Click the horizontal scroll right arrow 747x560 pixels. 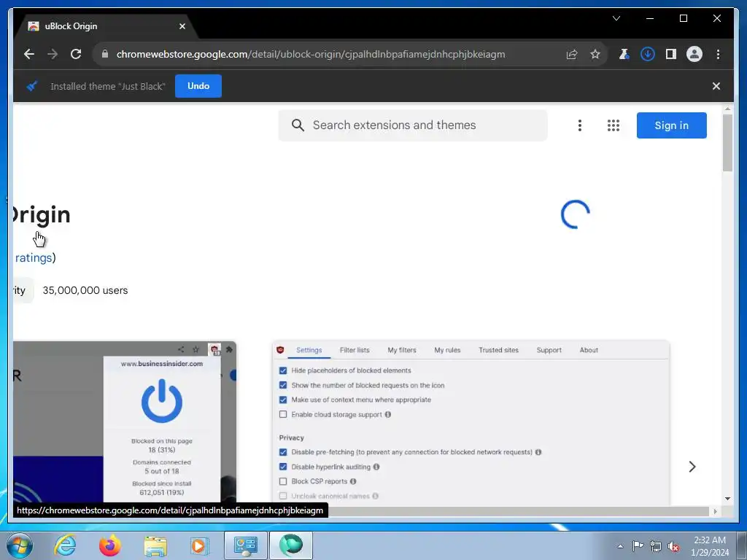click(x=715, y=511)
